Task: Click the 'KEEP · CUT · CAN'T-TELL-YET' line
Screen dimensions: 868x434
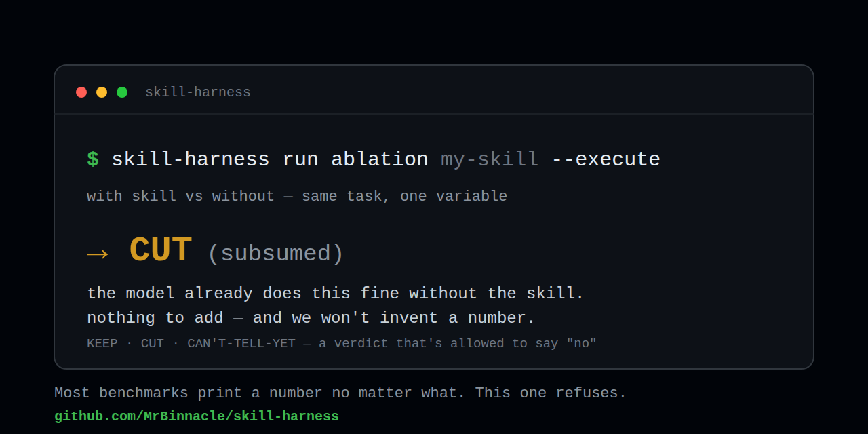Action: pos(342,344)
